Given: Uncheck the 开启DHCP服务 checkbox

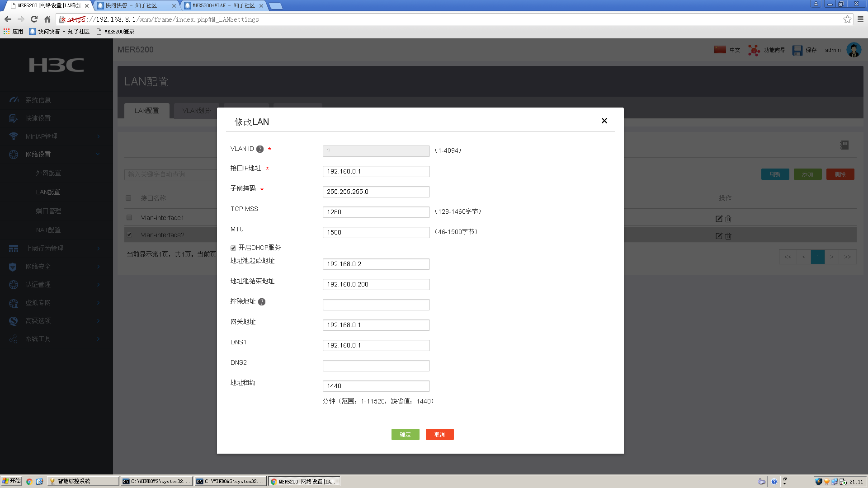Looking at the screenshot, I should 233,248.
